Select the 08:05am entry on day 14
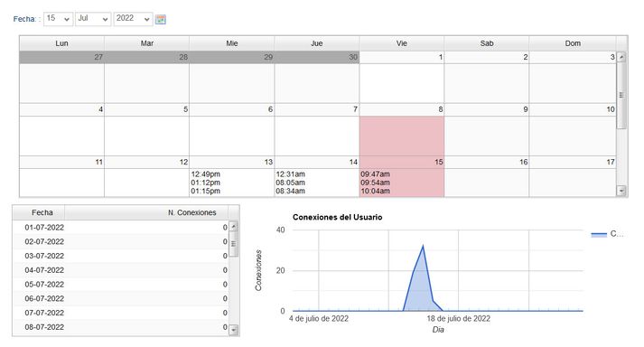The image size is (644, 347). click(290, 183)
